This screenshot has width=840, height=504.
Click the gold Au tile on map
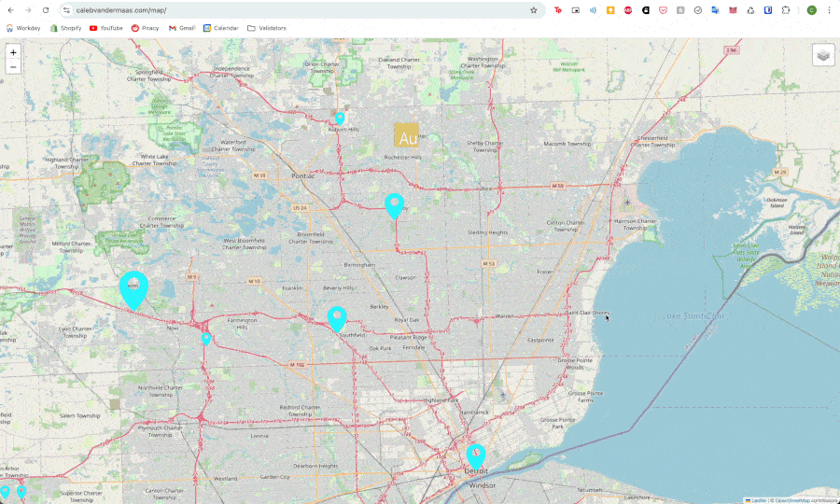(x=407, y=136)
